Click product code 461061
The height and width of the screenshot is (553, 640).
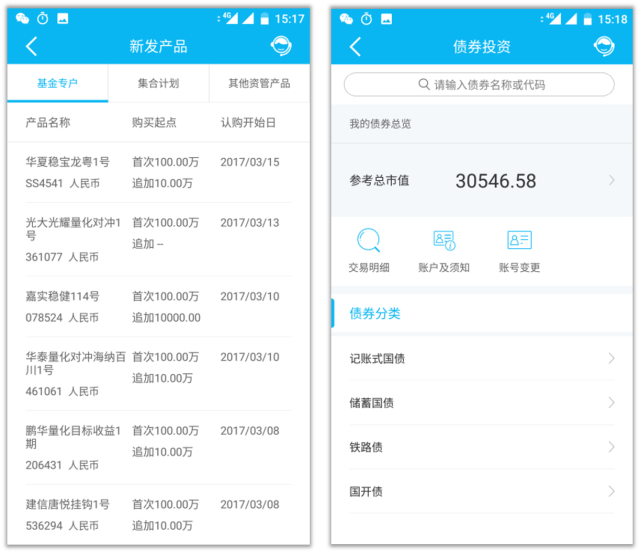click(x=44, y=391)
